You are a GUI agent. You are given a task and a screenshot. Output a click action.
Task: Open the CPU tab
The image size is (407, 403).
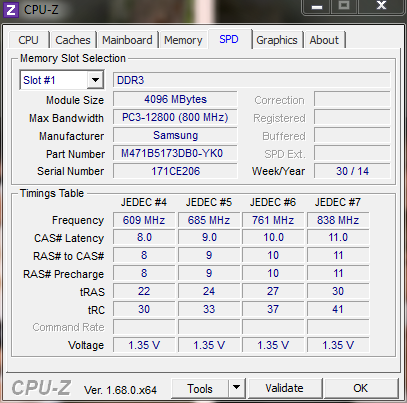pos(29,40)
